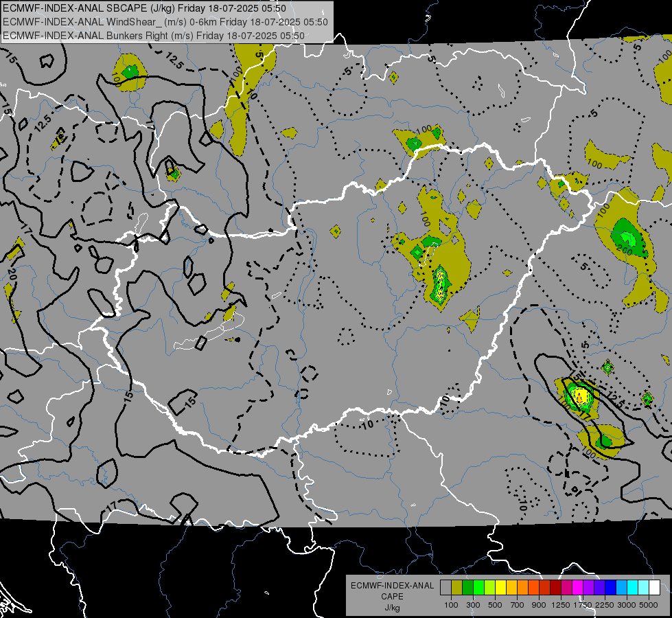The image size is (672, 618).
Task: Pick the yellow-green legend swatch
Action: point(489,588)
